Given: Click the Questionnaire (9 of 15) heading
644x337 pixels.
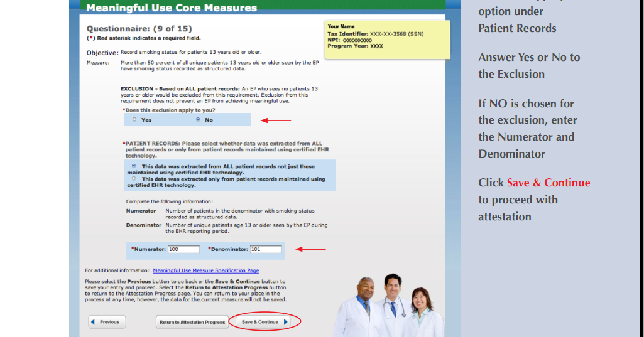Looking at the screenshot, I should pyautogui.click(x=139, y=29).
